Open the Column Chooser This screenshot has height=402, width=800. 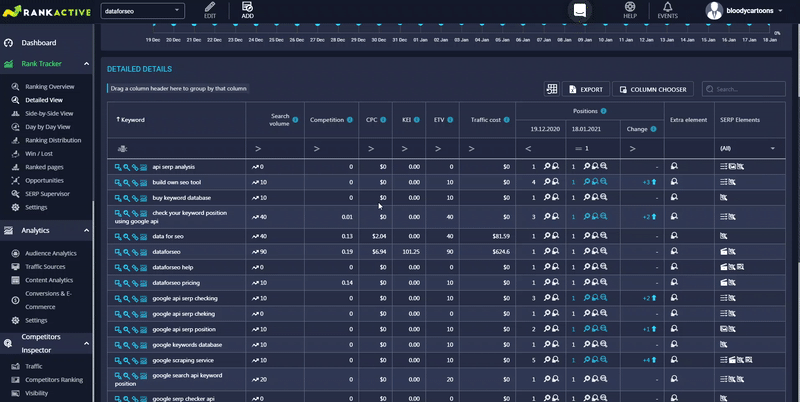tap(653, 89)
